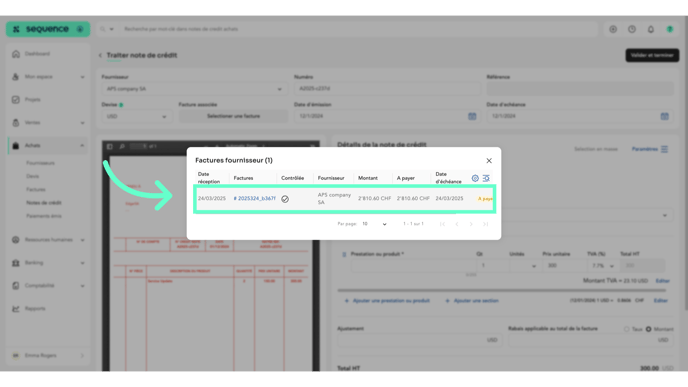The image size is (688, 387).
Task: Click the Dashboard home icon
Action: coord(16,54)
